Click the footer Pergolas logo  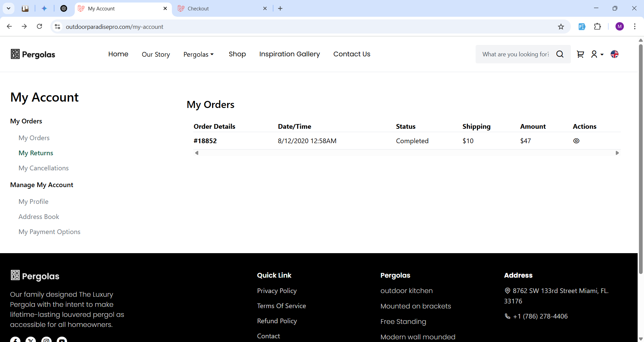point(35,276)
